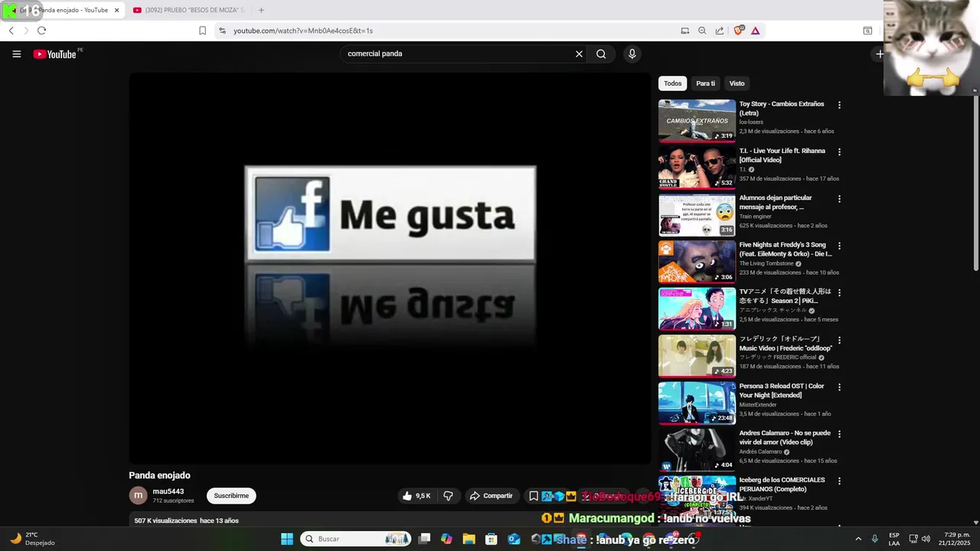Open more options for Five Nights at Freddy's 3 Song
The width and height of the screenshot is (980, 551).
coord(839,246)
